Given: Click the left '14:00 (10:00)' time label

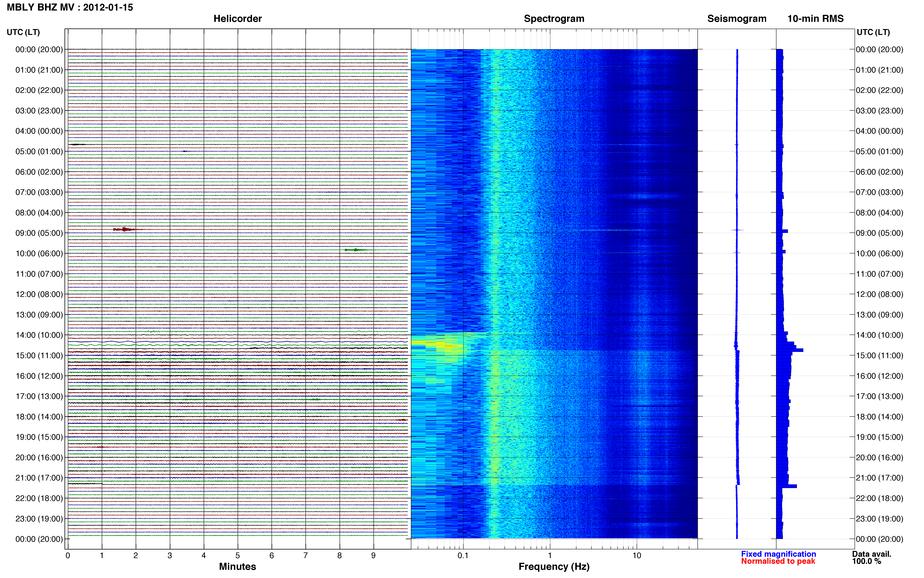Looking at the screenshot, I should (39, 335).
